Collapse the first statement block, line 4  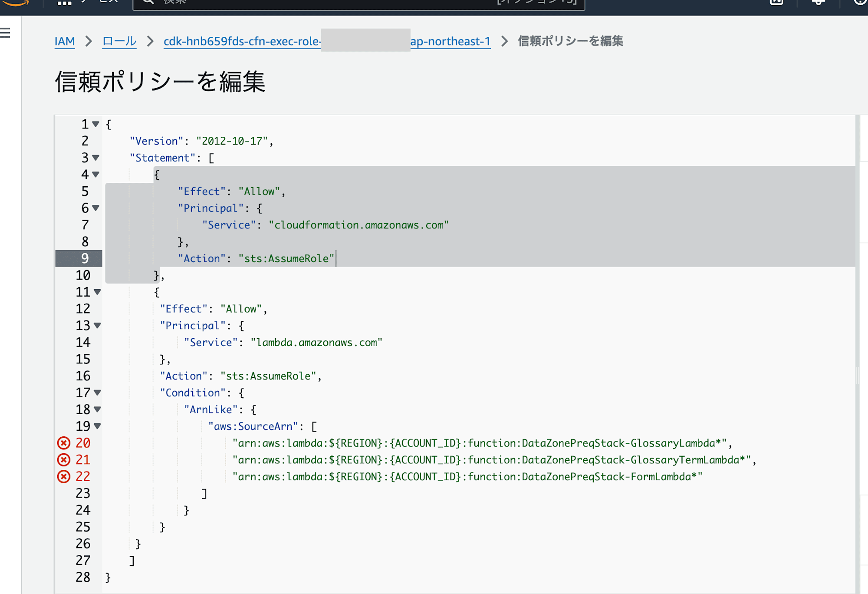pos(96,175)
